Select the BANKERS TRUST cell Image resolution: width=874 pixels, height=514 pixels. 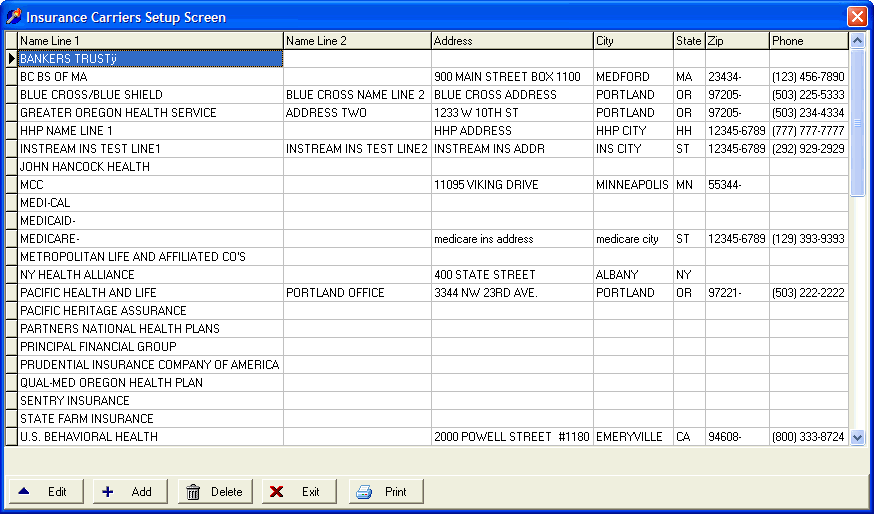tap(150, 59)
